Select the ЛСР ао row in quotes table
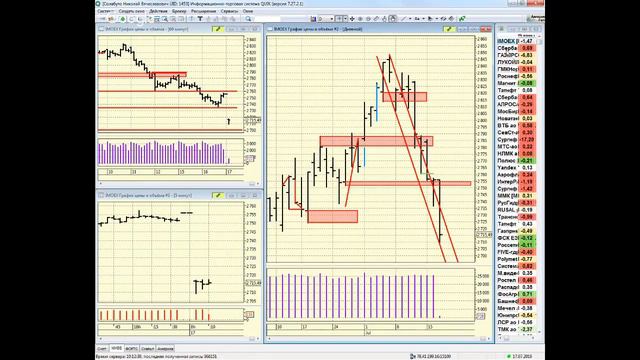 (x=516, y=322)
